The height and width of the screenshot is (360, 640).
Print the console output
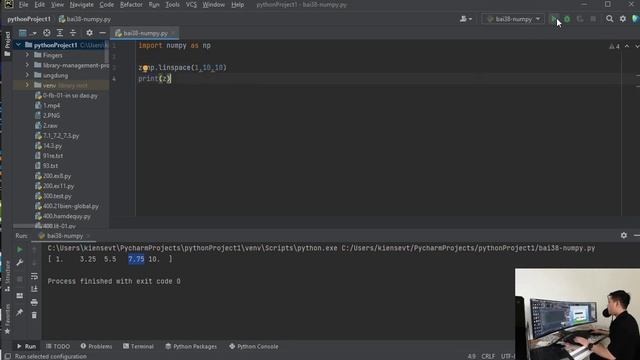point(34,302)
